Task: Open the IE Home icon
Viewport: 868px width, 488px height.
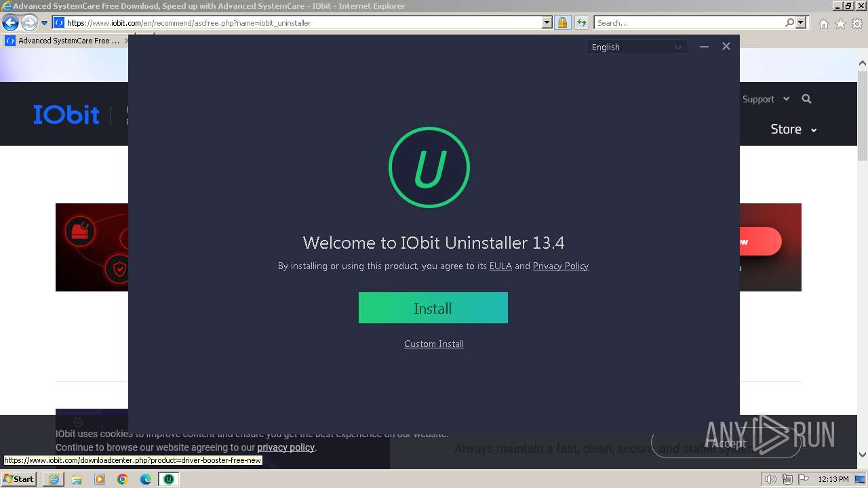Action: [824, 24]
